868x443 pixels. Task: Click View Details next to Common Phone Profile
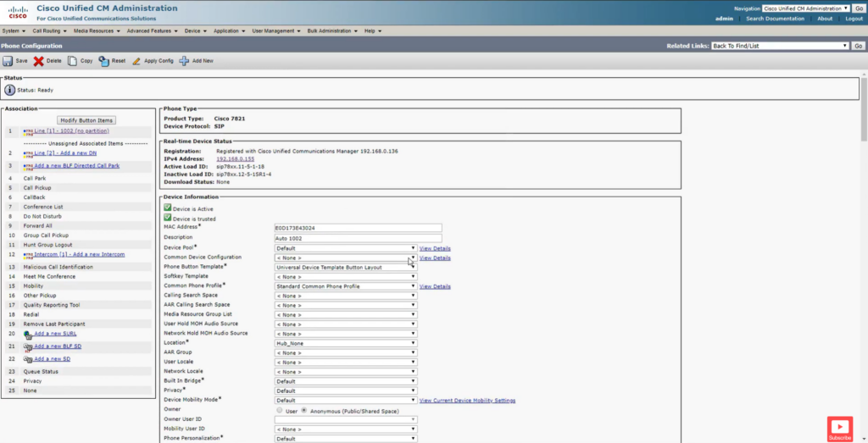(435, 286)
